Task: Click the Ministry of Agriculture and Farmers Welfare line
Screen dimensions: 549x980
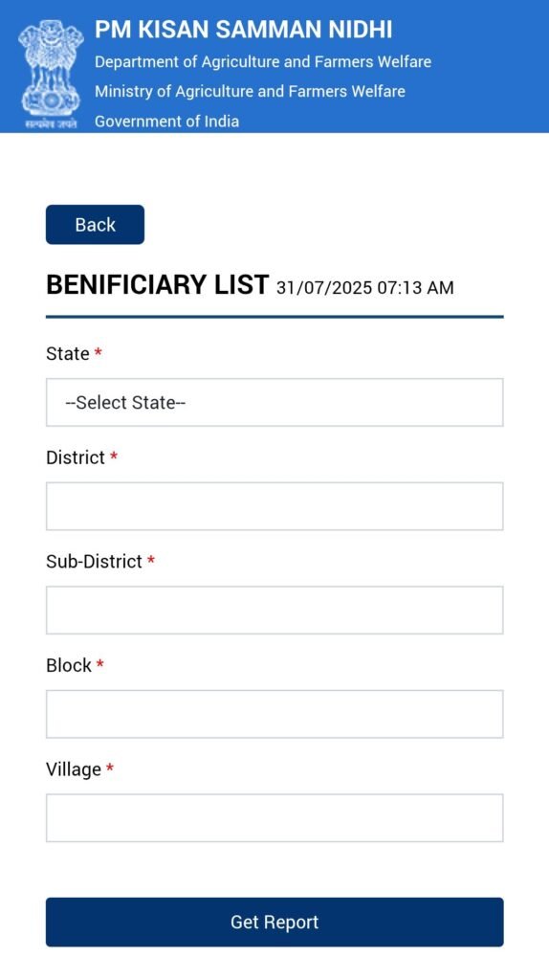Action: 250,91
